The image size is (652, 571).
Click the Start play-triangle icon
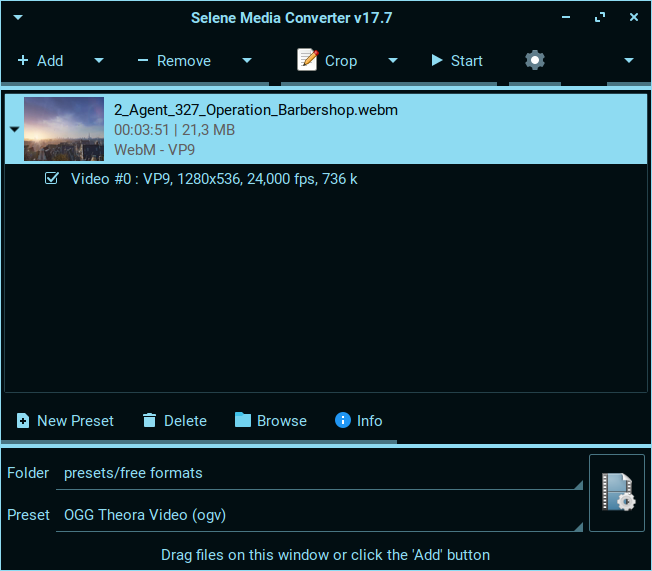click(x=437, y=60)
